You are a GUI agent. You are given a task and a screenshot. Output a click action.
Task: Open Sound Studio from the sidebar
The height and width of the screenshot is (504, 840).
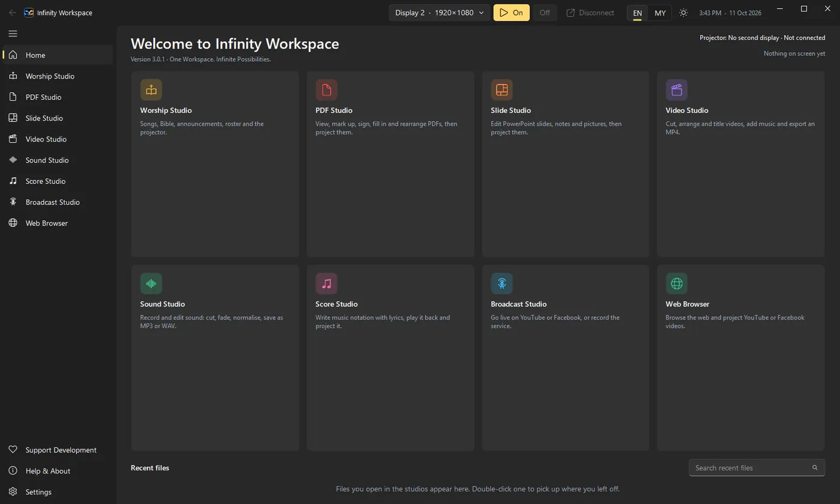click(58, 160)
